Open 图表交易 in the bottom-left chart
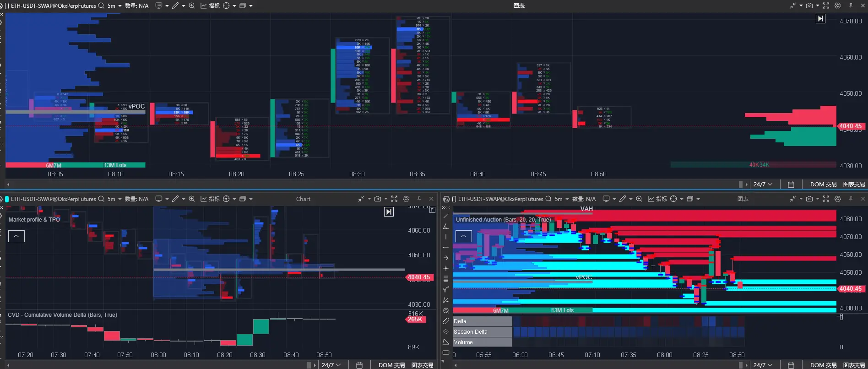 click(x=423, y=365)
